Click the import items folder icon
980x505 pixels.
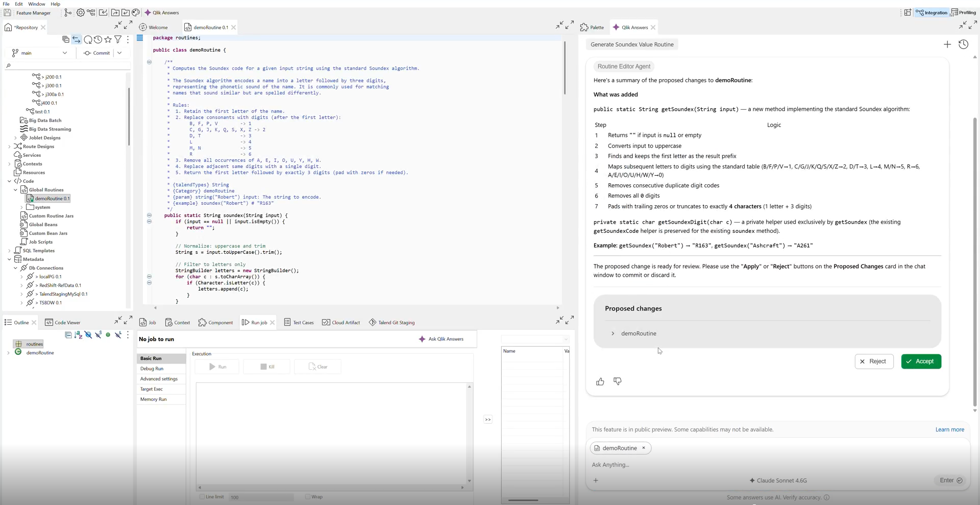pos(126,12)
